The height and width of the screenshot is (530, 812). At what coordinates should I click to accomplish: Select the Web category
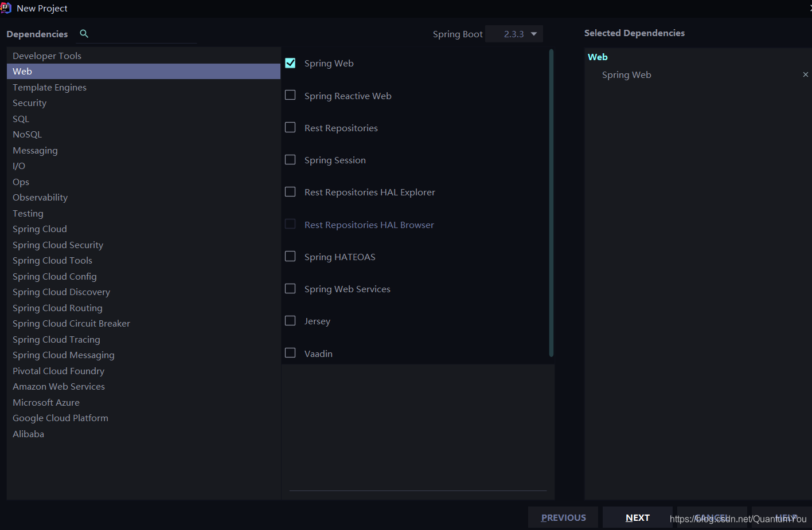143,71
